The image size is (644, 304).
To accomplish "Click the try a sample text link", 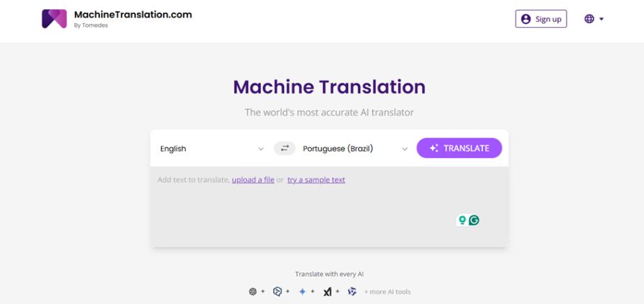I will pyautogui.click(x=316, y=180).
